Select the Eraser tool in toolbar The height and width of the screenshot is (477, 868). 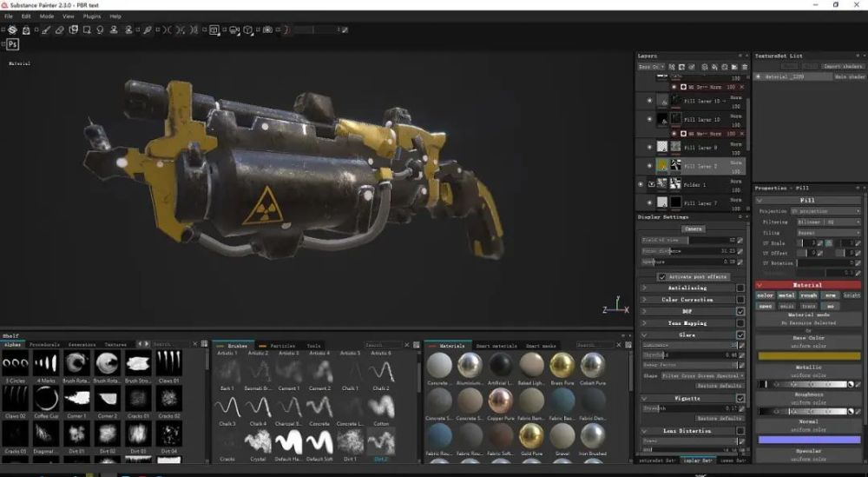pyautogui.click(x=60, y=30)
